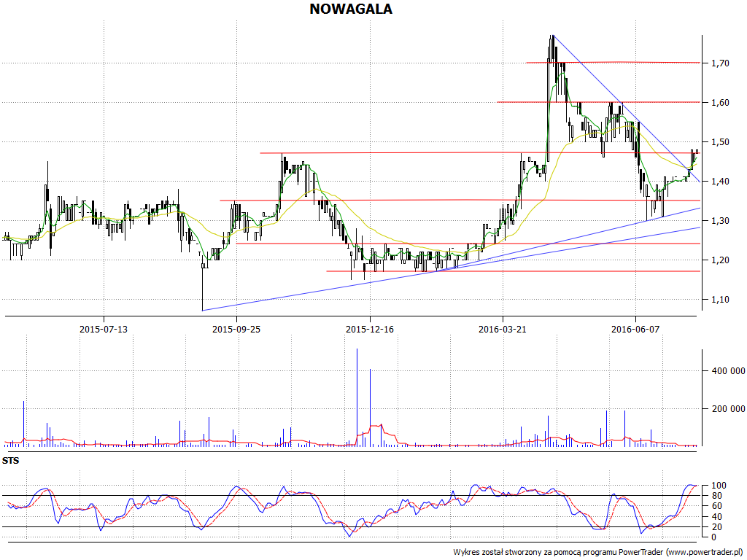The height and width of the screenshot is (560, 747).
Task: Click the 1,10 price axis label
Action: 720,300
